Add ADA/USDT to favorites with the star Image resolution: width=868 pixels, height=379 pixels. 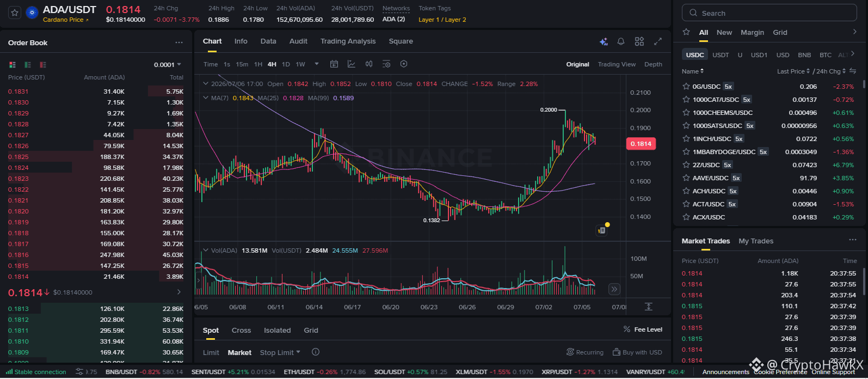(x=15, y=13)
